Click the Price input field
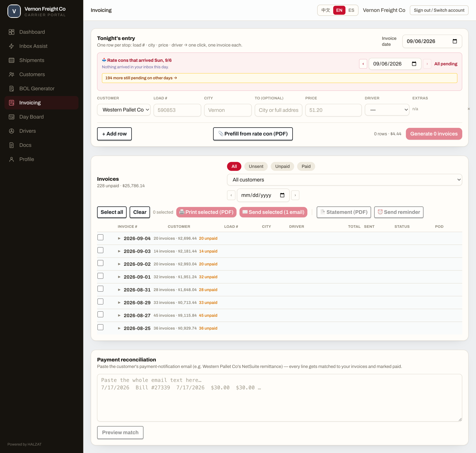The image size is (476, 453). point(333,110)
